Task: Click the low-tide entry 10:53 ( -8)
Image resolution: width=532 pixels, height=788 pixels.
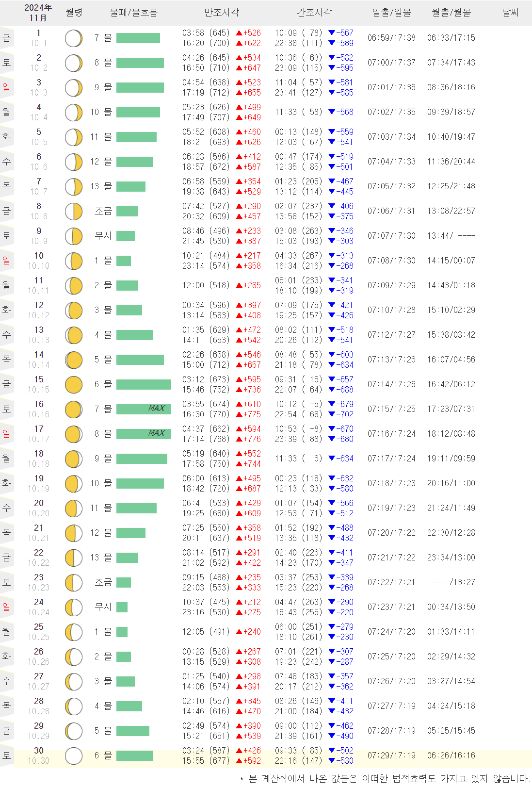Action: (x=298, y=429)
